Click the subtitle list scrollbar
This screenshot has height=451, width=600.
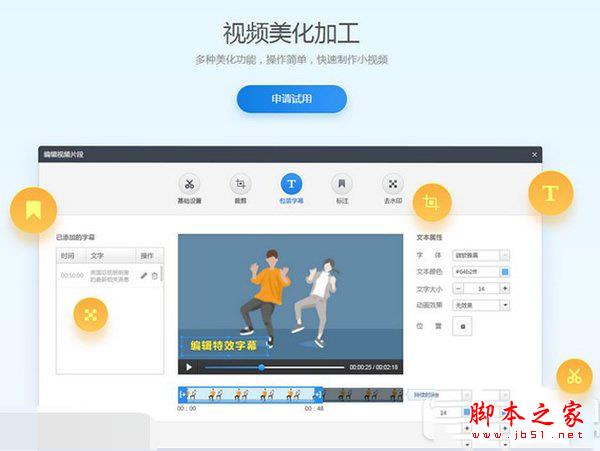coord(162,274)
